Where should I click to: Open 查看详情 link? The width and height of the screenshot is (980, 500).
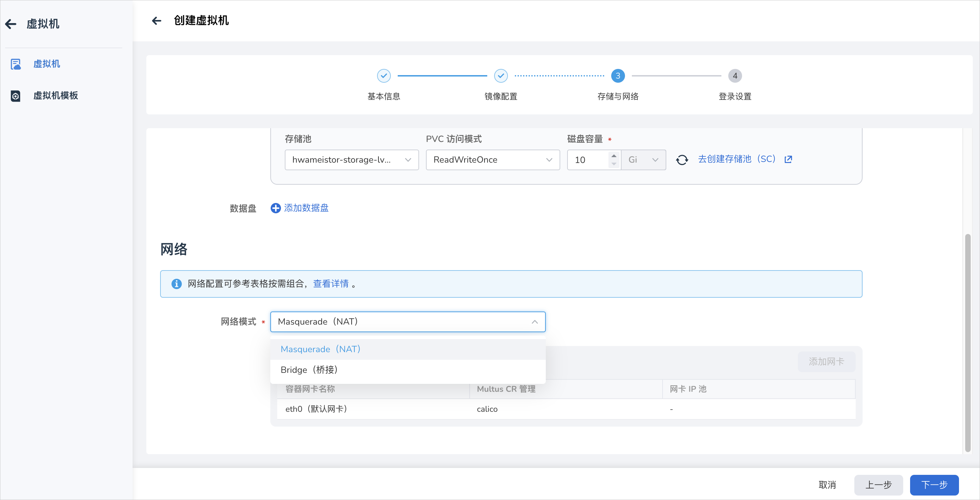[x=331, y=284]
